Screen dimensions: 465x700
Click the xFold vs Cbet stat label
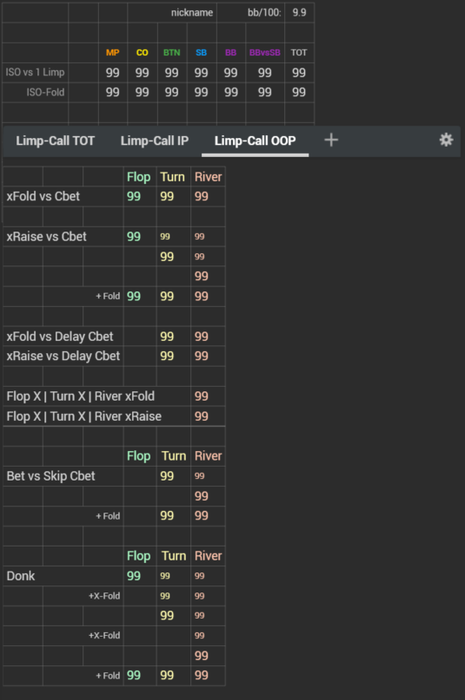click(43, 196)
